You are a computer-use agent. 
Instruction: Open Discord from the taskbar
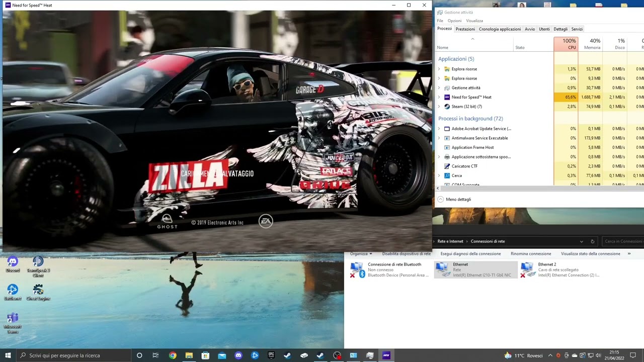pyautogui.click(x=238, y=355)
